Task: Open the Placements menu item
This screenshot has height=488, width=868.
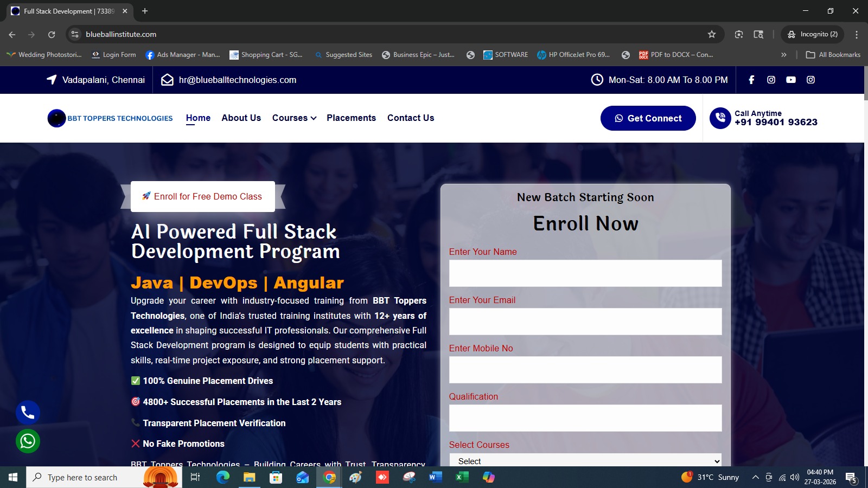Action: click(351, 118)
